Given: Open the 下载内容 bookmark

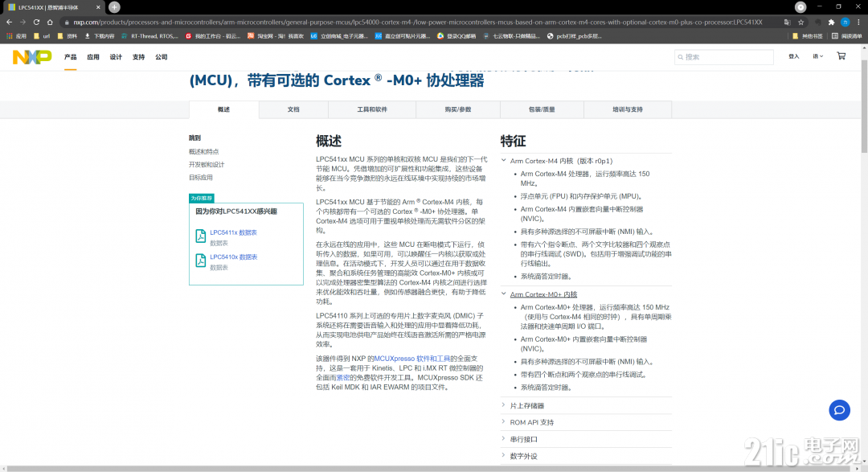Looking at the screenshot, I should pyautogui.click(x=99, y=36).
